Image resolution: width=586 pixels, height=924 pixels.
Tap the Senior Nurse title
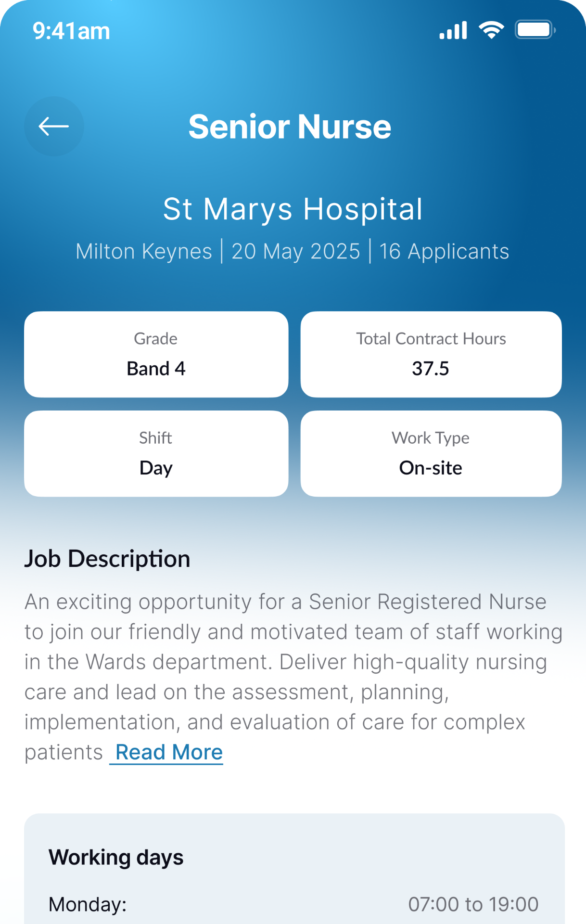[x=290, y=127]
